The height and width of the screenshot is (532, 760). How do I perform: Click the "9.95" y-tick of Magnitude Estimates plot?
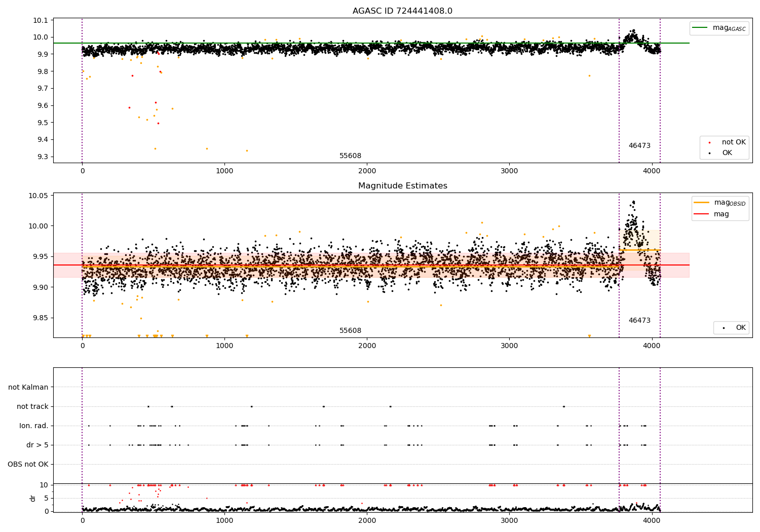pos(42,257)
